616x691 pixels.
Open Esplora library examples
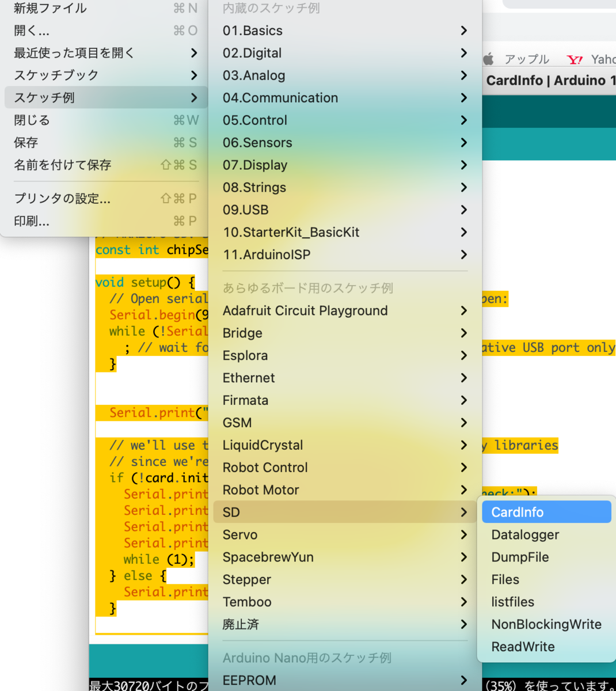coord(345,356)
